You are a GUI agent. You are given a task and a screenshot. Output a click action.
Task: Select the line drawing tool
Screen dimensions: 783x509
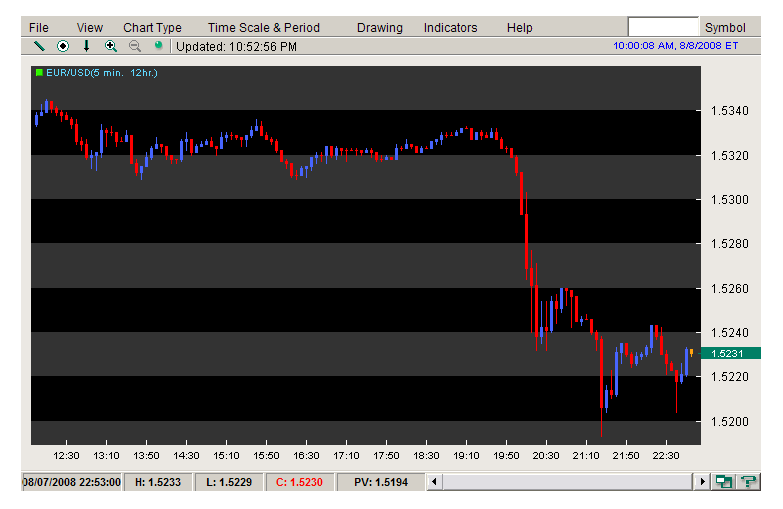[39, 46]
